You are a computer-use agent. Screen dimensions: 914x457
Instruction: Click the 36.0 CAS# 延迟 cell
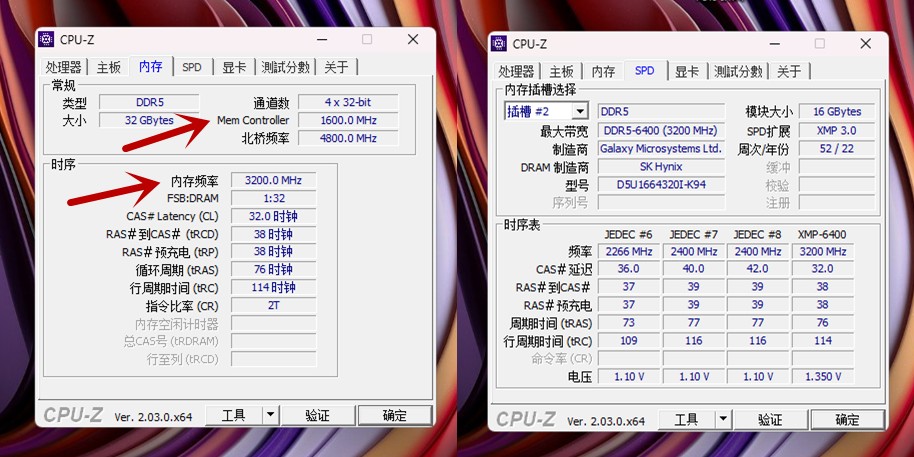click(628, 269)
